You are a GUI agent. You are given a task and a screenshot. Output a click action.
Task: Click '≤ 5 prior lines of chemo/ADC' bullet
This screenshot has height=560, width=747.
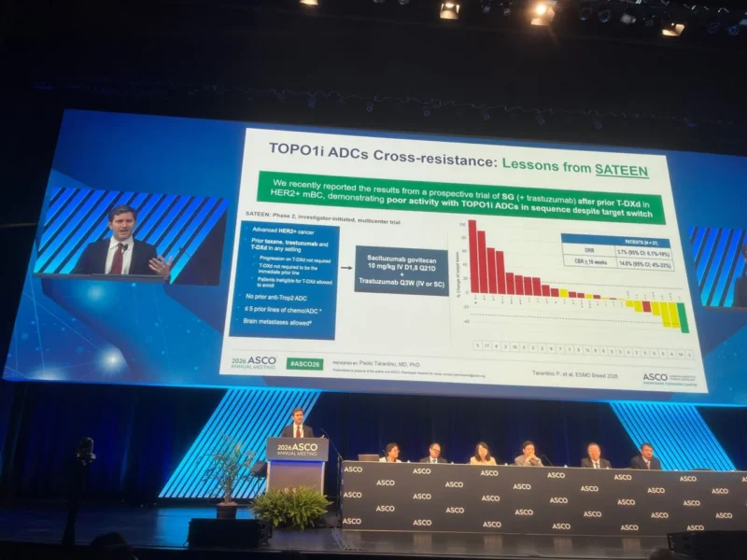coord(283,310)
